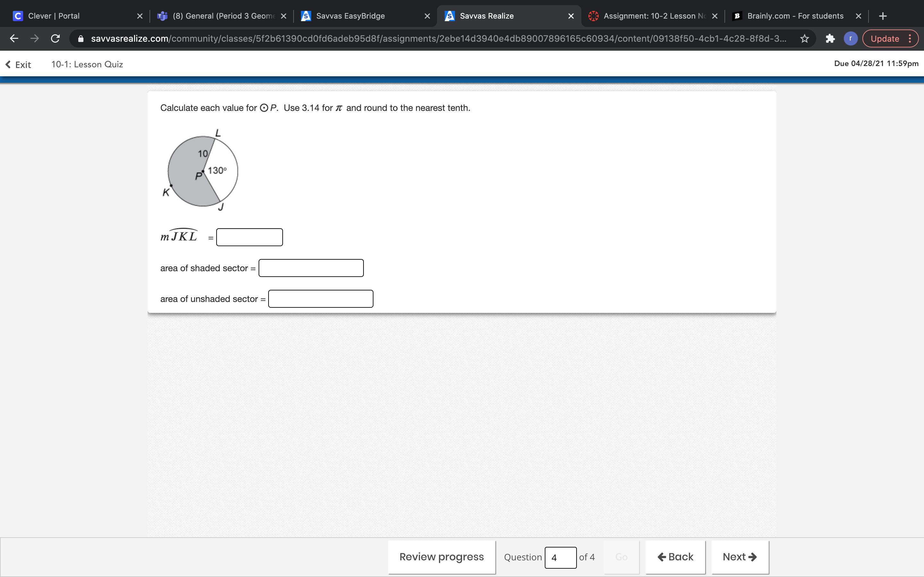
Task: Open the extensions puzzle icon
Action: pyautogui.click(x=830, y=38)
